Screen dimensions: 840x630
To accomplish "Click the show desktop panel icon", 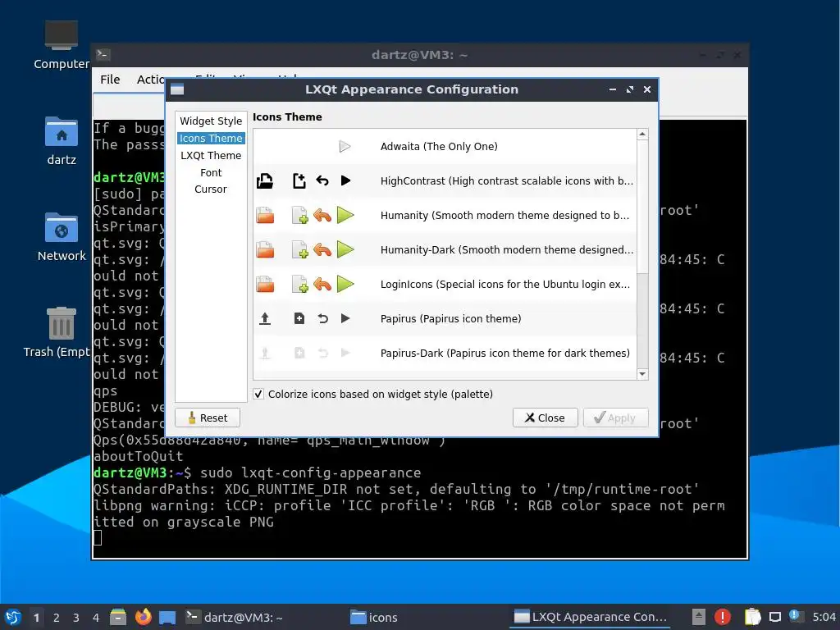I will [167, 617].
